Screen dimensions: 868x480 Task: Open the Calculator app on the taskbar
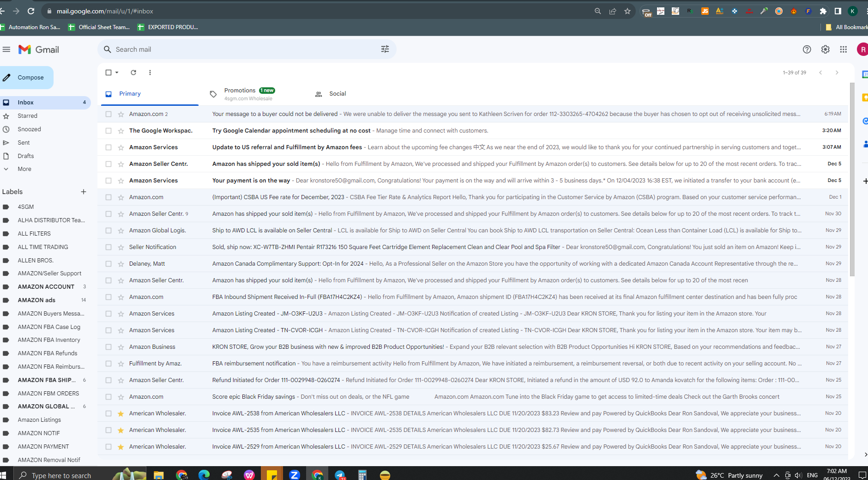[362, 475]
